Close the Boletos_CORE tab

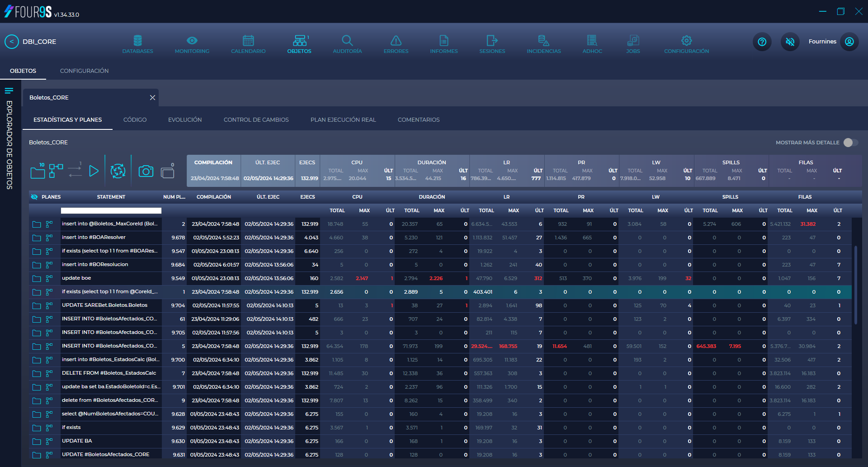point(152,97)
